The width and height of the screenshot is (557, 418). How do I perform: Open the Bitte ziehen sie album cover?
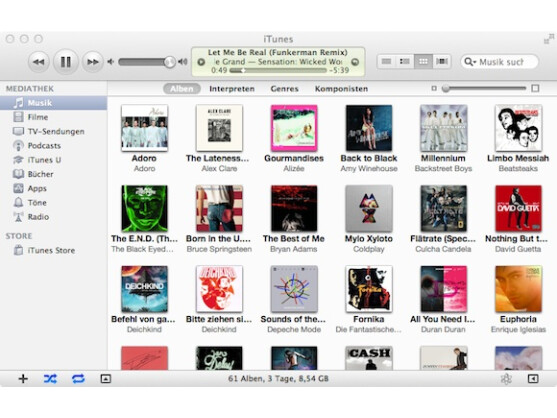[219, 289]
